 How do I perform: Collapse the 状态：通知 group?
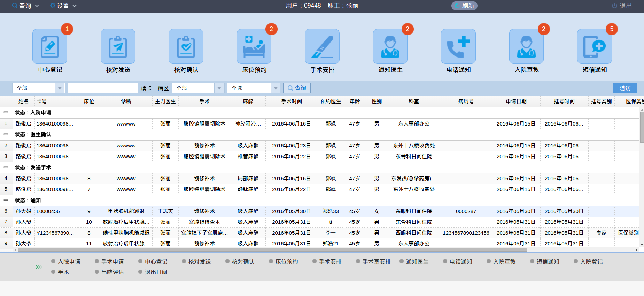coord(6,200)
